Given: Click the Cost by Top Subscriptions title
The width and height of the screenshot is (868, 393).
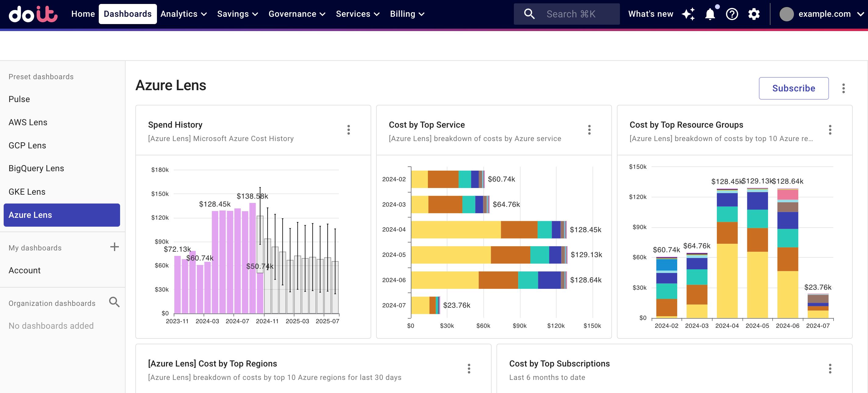Looking at the screenshot, I should pos(559,364).
